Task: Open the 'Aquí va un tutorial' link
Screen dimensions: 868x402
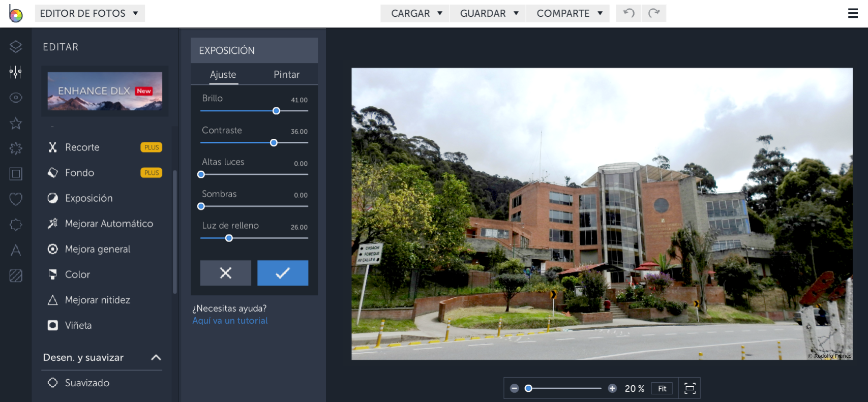Action: click(x=230, y=321)
